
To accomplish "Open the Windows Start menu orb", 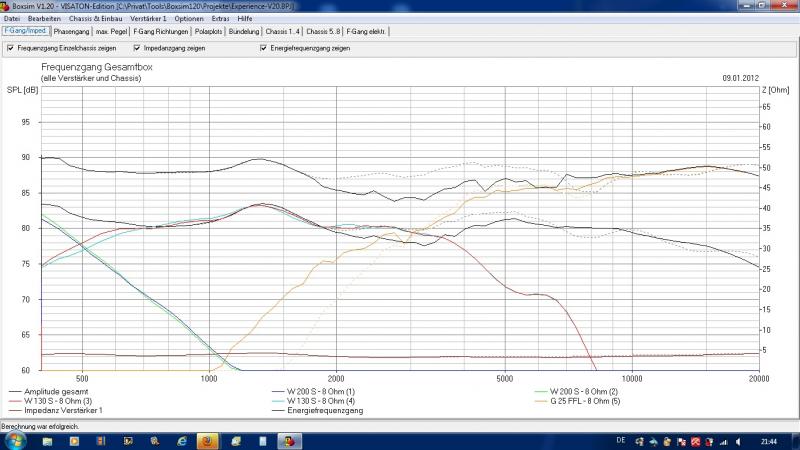I will 14,440.
